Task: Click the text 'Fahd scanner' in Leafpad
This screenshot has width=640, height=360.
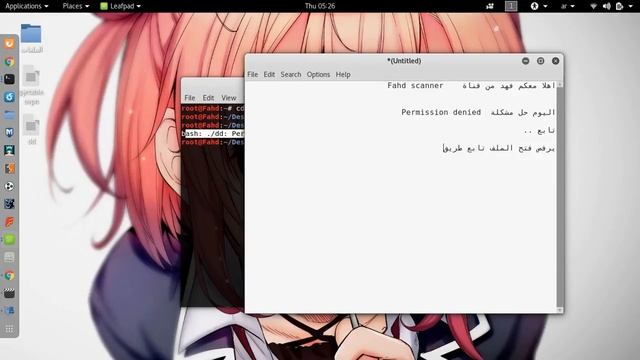Action: point(415,86)
